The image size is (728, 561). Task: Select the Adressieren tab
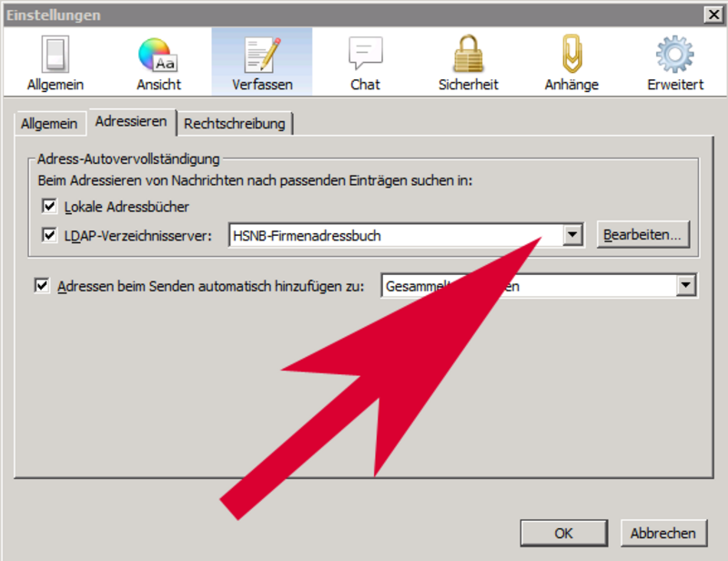pos(131,122)
